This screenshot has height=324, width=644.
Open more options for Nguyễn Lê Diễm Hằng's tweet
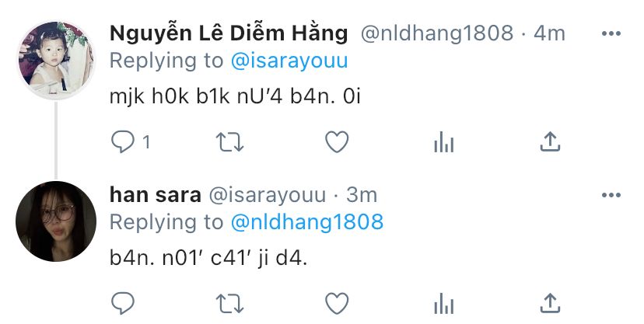611,33
